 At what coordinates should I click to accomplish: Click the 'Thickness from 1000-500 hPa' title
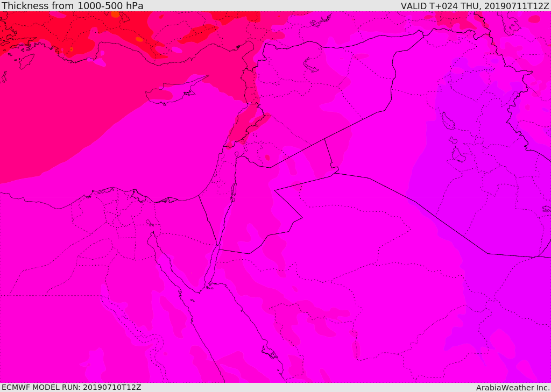pyautogui.click(x=73, y=5)
